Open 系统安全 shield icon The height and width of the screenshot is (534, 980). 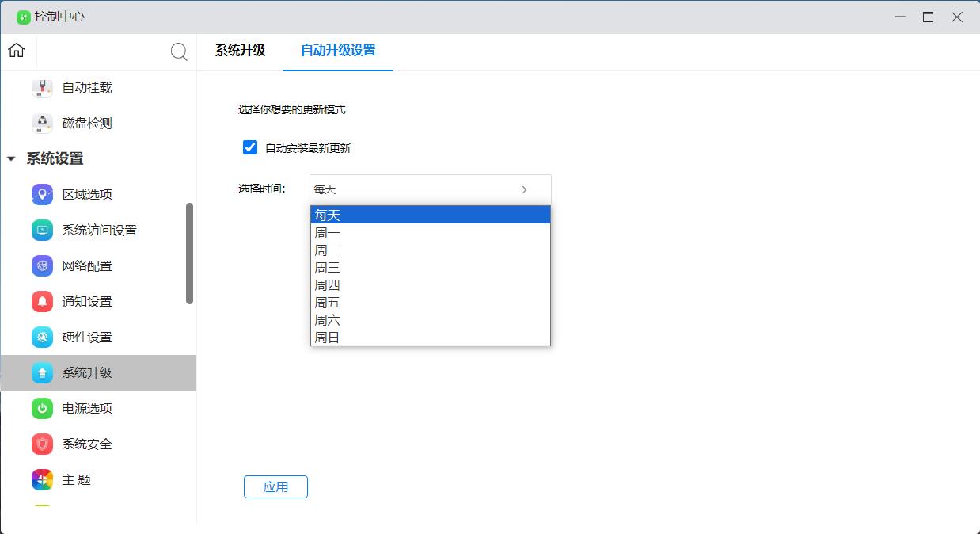point(42,444)
